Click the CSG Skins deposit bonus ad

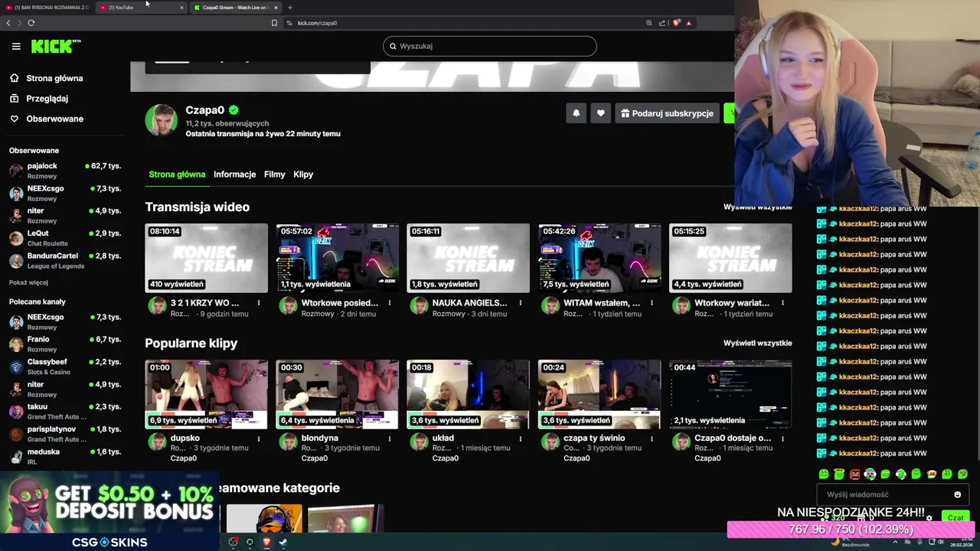tap(109, 511)
